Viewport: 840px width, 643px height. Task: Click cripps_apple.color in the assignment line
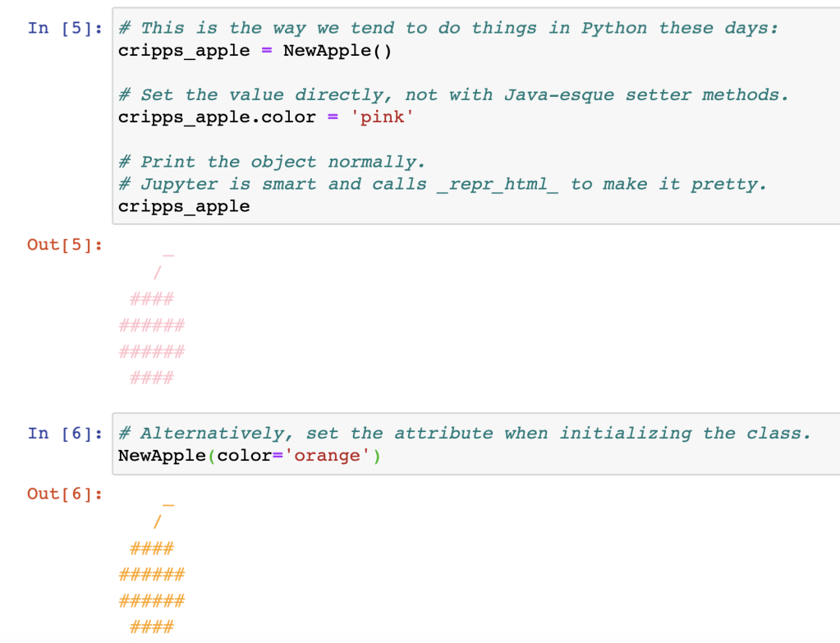pyautogui.click(x=217, y=117)
